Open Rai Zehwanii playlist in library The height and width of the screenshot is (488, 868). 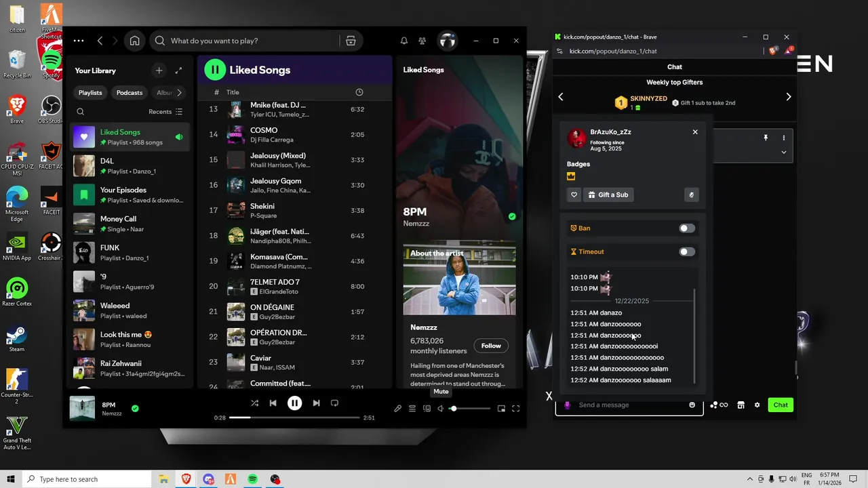129,368
